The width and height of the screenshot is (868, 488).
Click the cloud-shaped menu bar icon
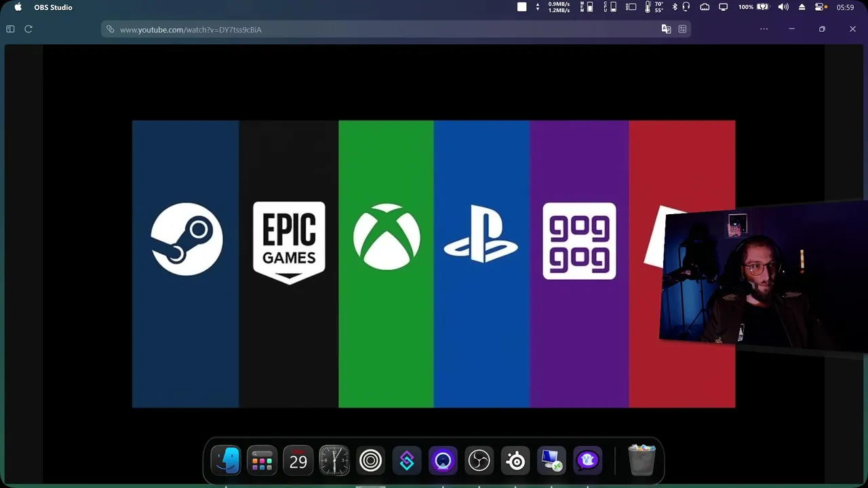pyautogui.click(x=705, y=7)
